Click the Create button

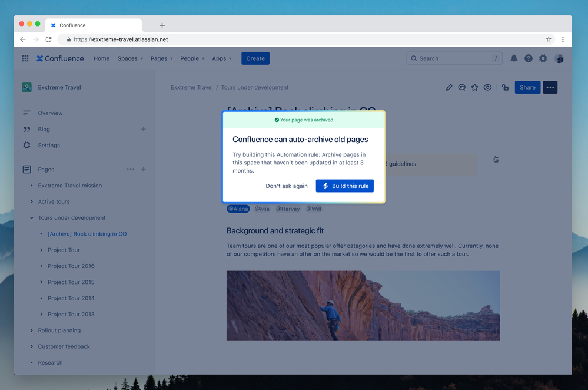pyautogui.click(x=255, y=58)
